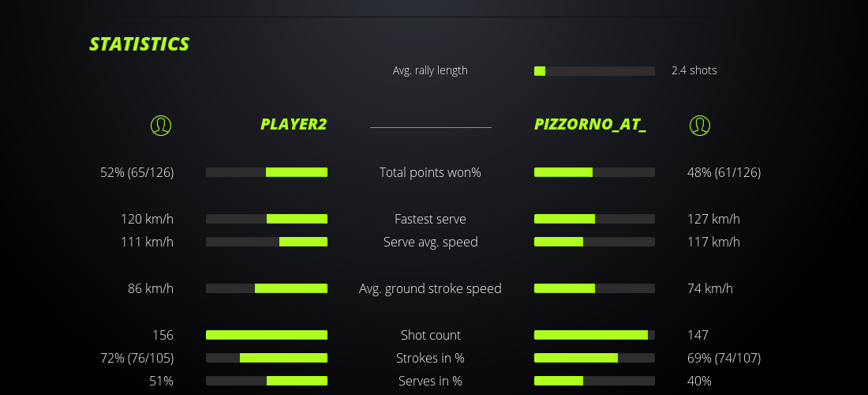Image resolution: width=868 pixels, height=395 pixels.
Task: Click the STATISTICS section title
Action: (x=140, y=44)
